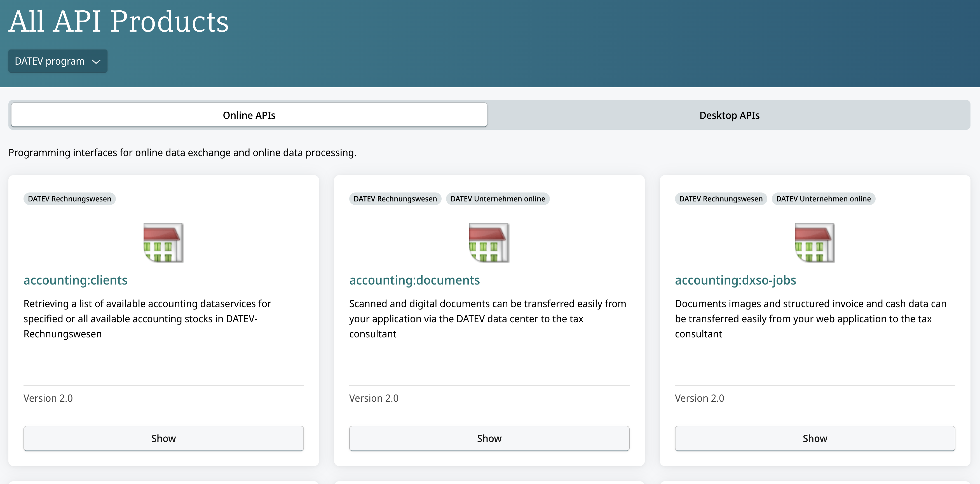Screen dimensions: 980x484
Task: Click the accounting:dxso-jobs building icon
Action: point(815,243)
